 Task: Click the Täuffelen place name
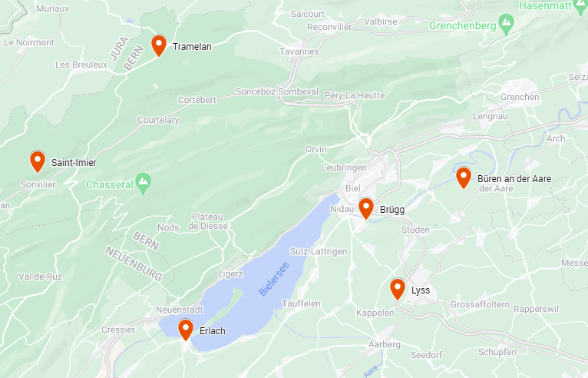click(301, 303)
